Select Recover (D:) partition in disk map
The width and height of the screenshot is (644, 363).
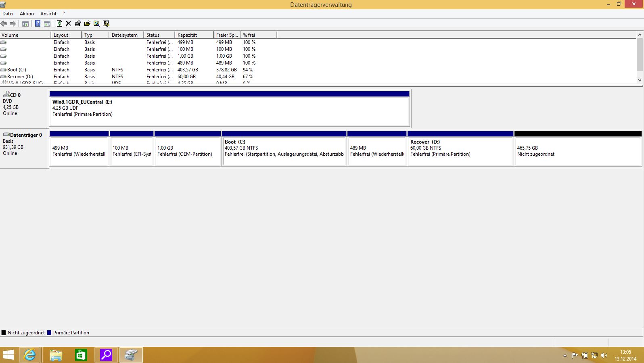[460, 151]
